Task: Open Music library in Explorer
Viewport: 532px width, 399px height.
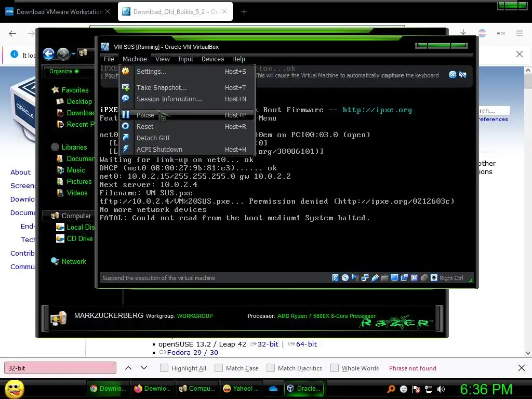Action: tap(76, 170)
